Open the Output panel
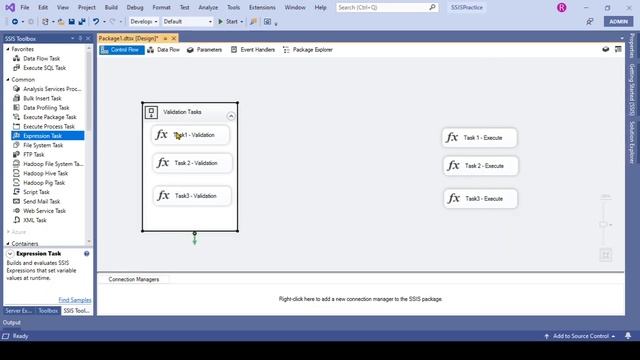Screen dimensions: 640x360 [11, 322]
